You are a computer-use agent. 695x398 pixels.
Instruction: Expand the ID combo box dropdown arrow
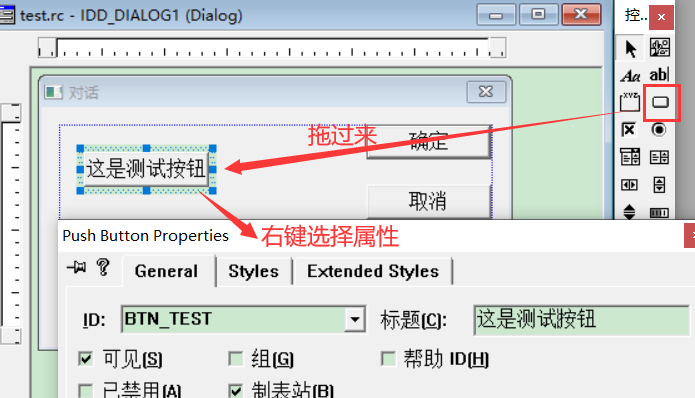(x=355, y=319)
